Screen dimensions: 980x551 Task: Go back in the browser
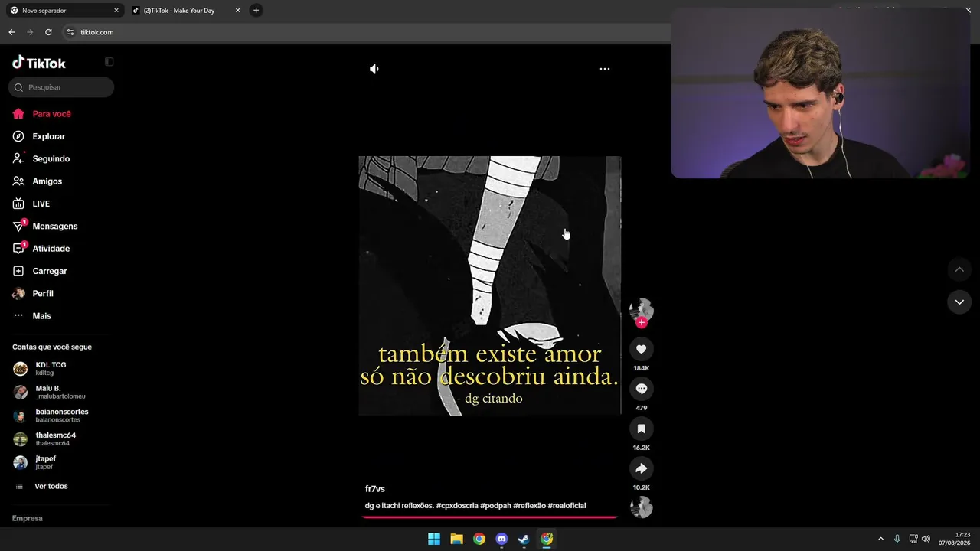11,32
